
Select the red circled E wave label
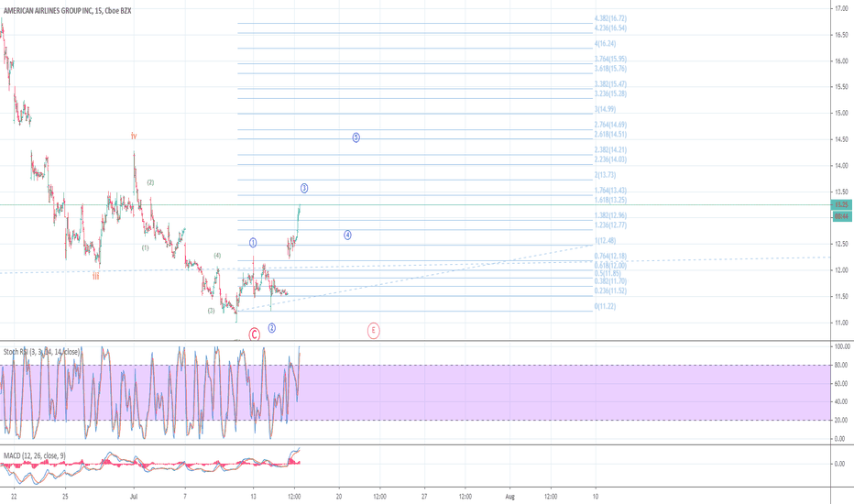(373, 330)
